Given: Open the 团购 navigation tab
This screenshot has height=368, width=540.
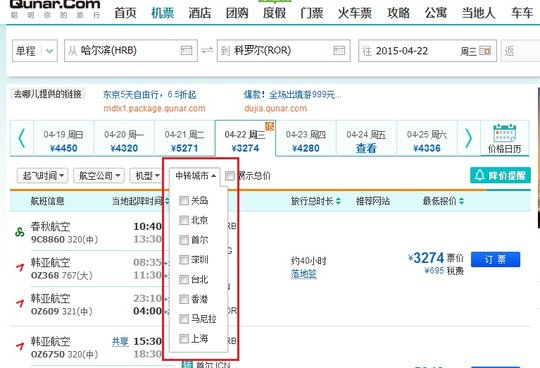Looking at the screenshot, I should pos(237,13).
